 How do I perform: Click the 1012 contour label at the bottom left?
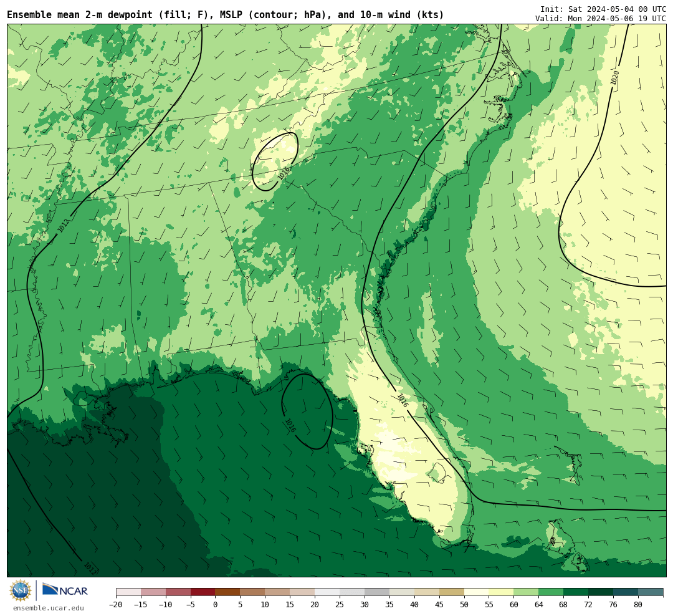pos(90,569)
